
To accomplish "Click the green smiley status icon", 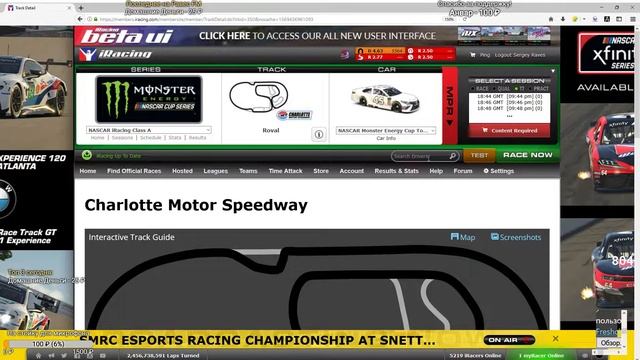I will pos(87,155).
